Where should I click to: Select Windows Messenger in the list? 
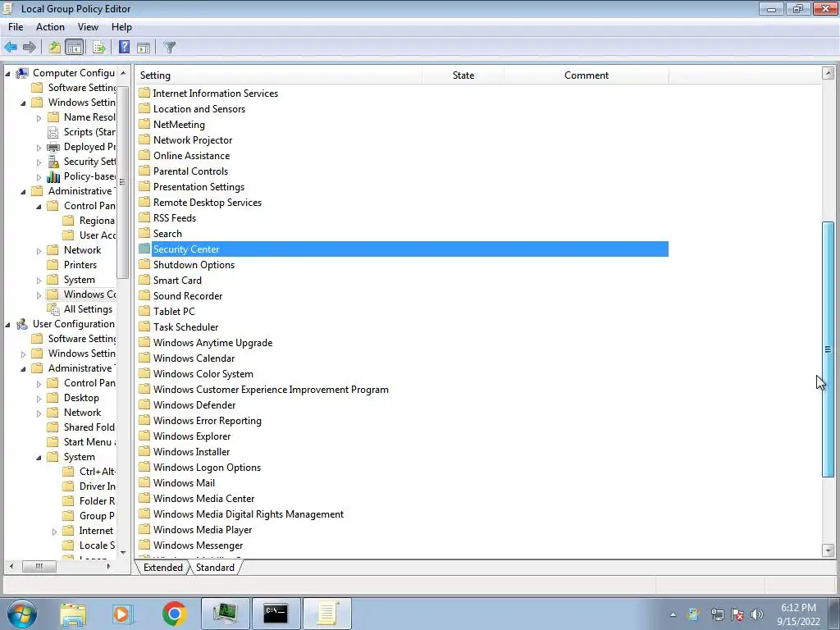click(x=199, y=545)
